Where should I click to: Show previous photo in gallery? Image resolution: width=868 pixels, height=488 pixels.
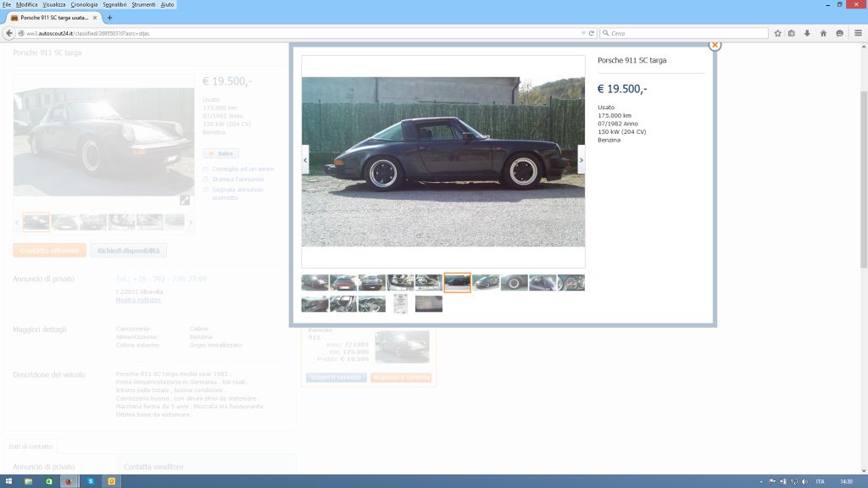coord(305,160)
